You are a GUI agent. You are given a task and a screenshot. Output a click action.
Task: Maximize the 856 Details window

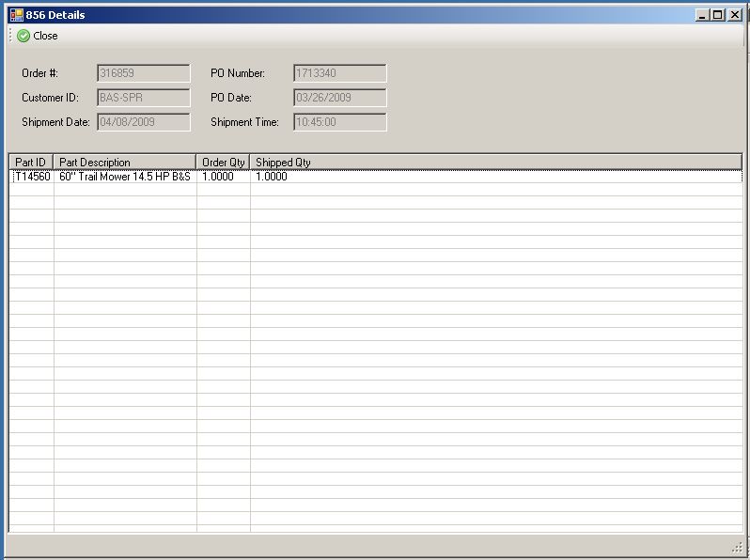718,15
